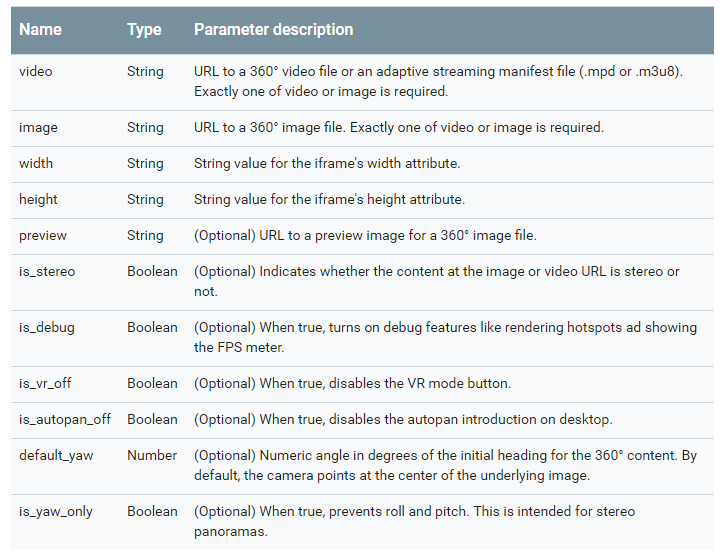Select the image parameter name
This screenshot has width=723, height=552.
coord(38,128)
